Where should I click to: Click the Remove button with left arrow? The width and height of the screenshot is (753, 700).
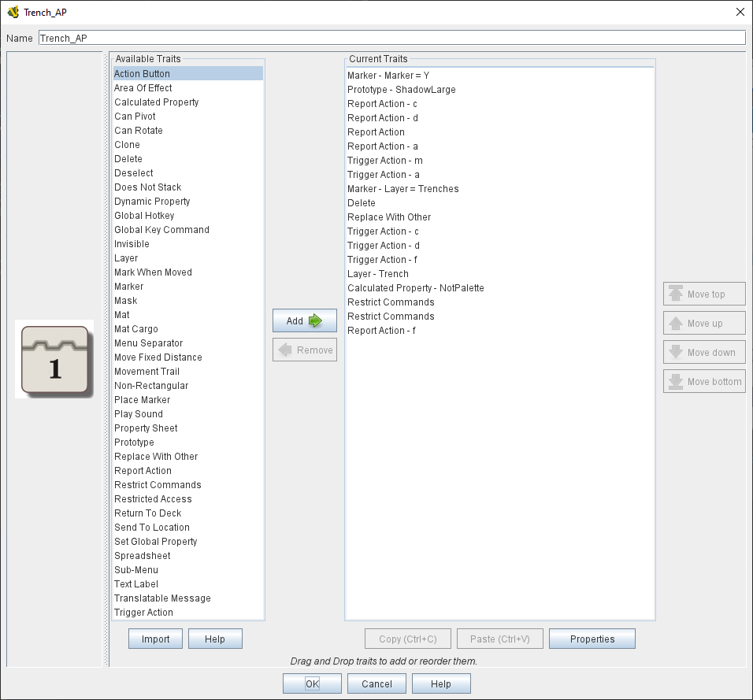click(304, 350)
